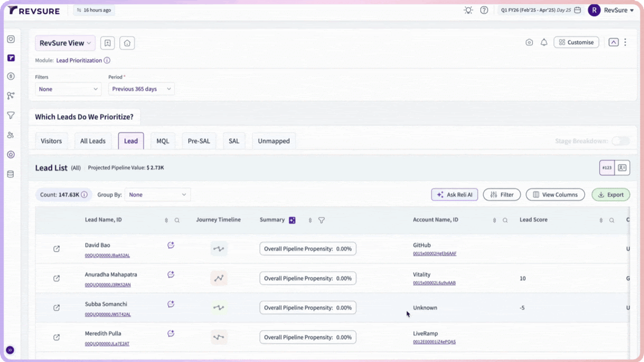Image resolution: width=644 pixels, height=362 pixels.
Task: Open the Period dropdown Previous 365 days
Action: (141, 89)
